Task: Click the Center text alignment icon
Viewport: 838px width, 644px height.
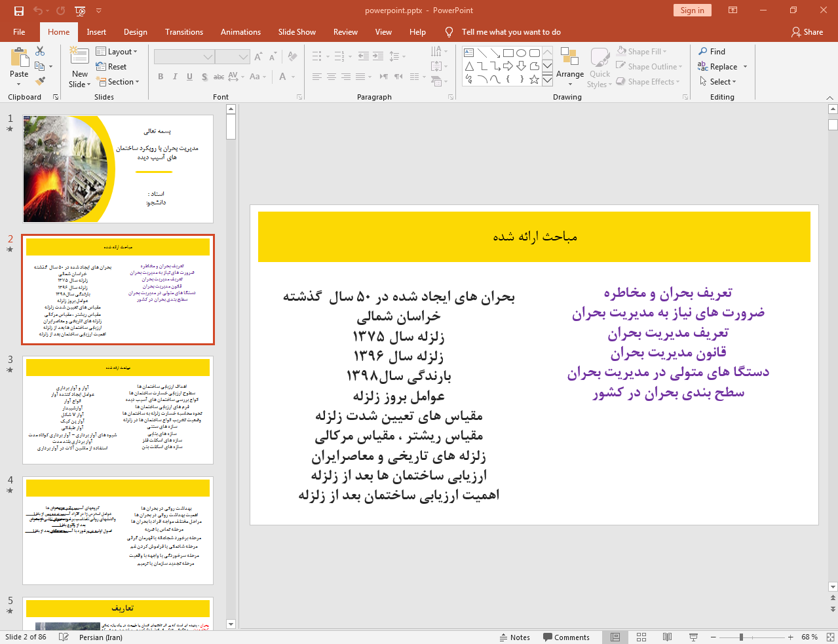Action: [x=332, y=77]
